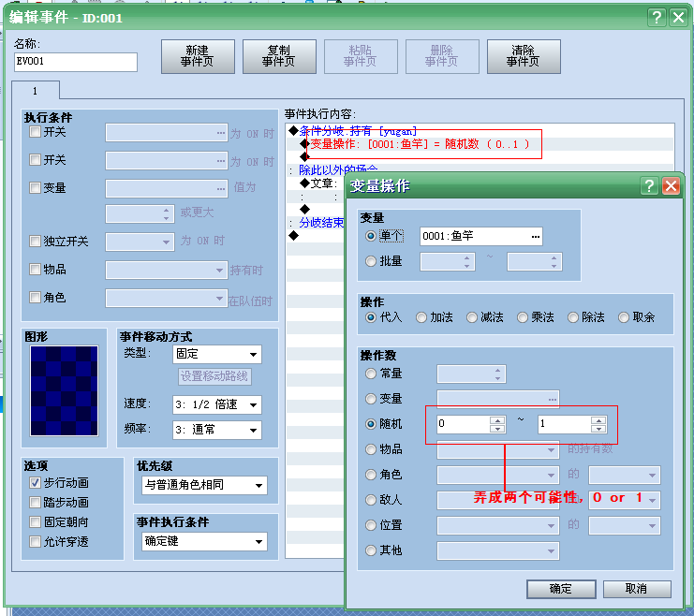694x616 pixels.
Task: Click the event name field EV001
Action: coord(76,62)
